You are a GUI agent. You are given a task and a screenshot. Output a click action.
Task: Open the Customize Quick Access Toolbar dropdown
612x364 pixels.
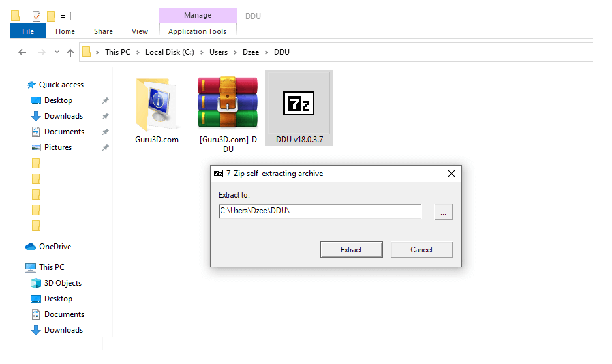tap(63, 17)
